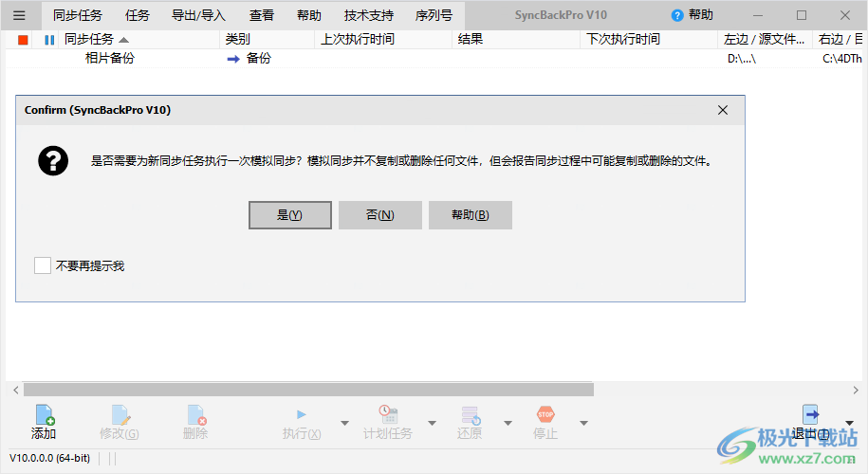The image size is (868, 474).
Task: Click the 停止 stop sign icon
Action: click(545, 414)
